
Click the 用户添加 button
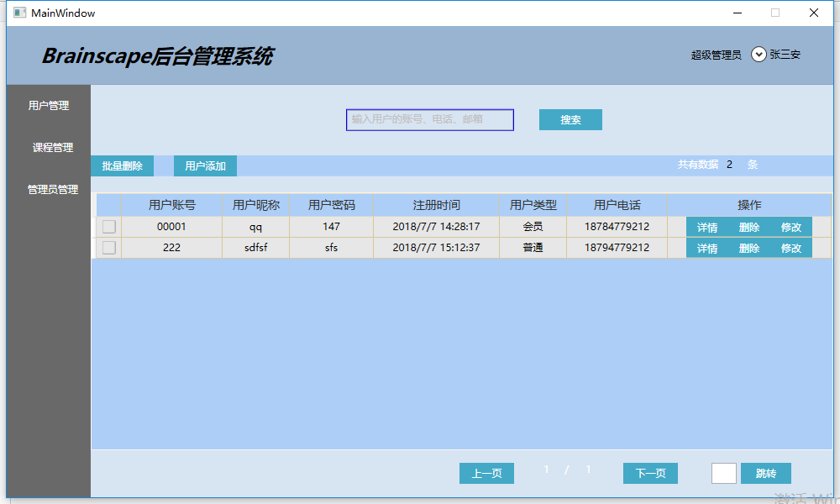click(205, 166)
